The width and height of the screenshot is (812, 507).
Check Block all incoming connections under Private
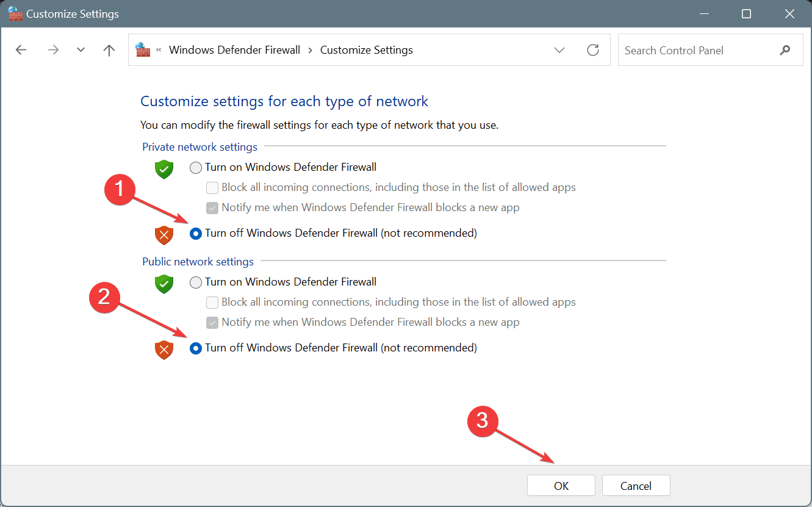212,187
